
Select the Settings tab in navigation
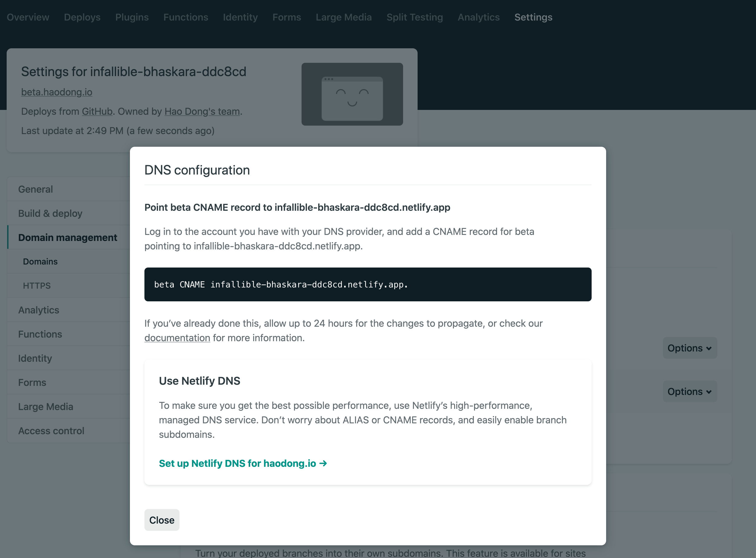pyautogui.click(x=534, y=17)
